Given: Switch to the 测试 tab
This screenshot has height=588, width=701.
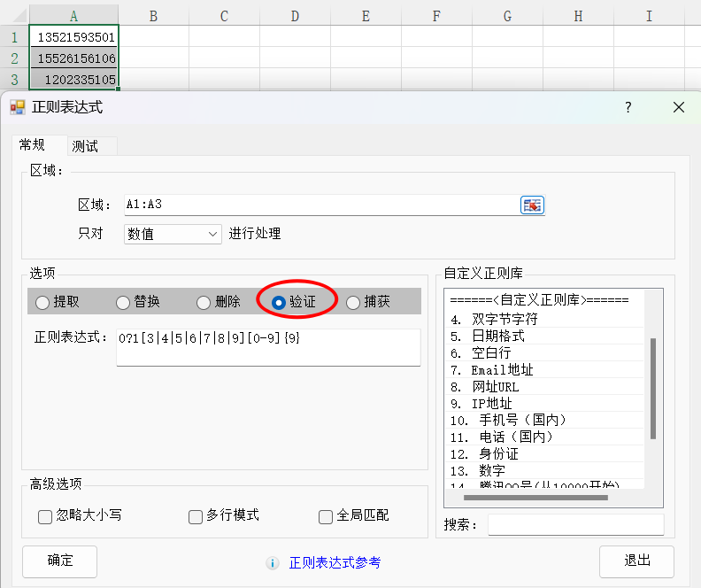Looking at the screenshot, I should coord(85,146).
